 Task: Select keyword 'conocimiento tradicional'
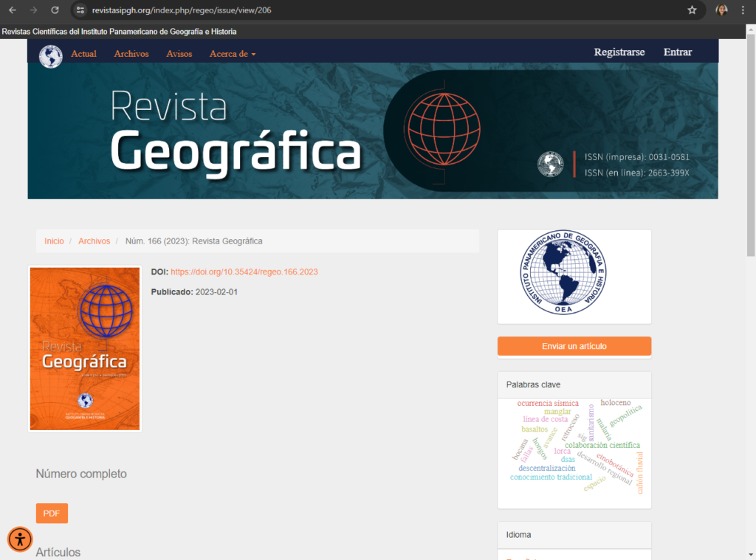pyautogui.click(x=551, y=477)
